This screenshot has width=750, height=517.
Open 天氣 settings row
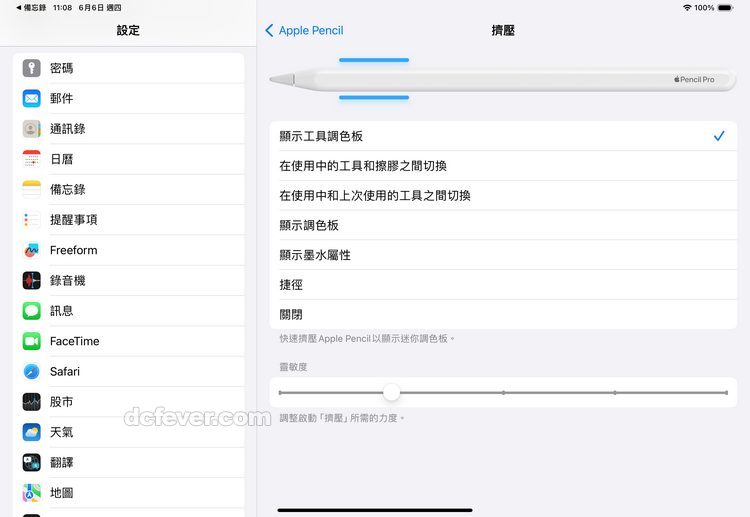click(x=129, y=432)
